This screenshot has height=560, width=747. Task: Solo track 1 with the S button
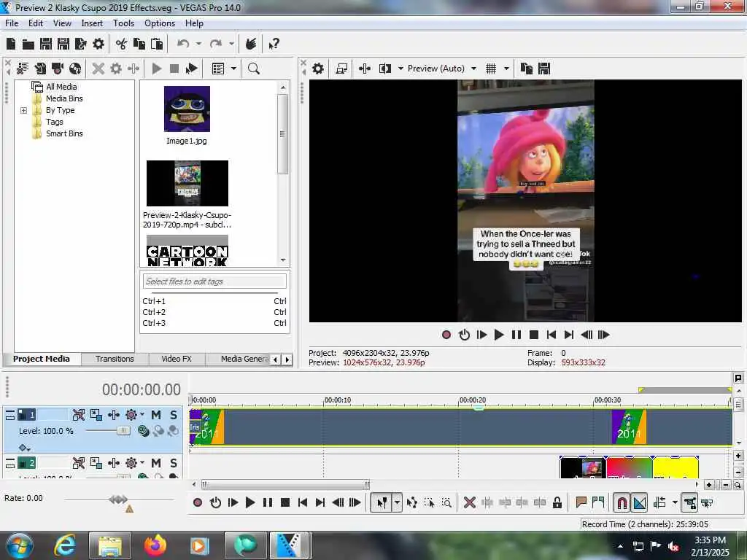174,415
